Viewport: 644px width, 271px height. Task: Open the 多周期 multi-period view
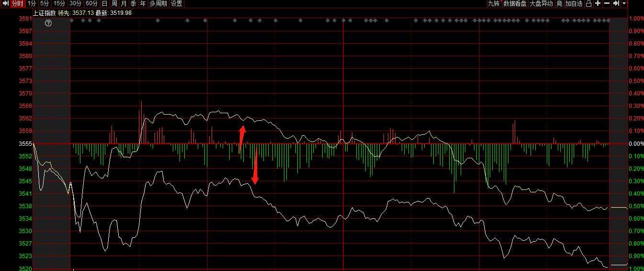click(x=158, y=3)
